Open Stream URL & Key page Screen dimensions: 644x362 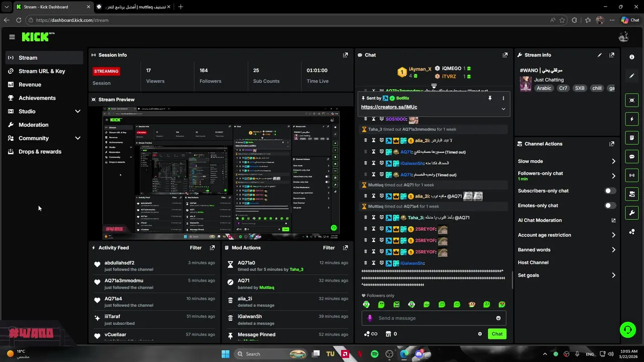tap(44, 71)
